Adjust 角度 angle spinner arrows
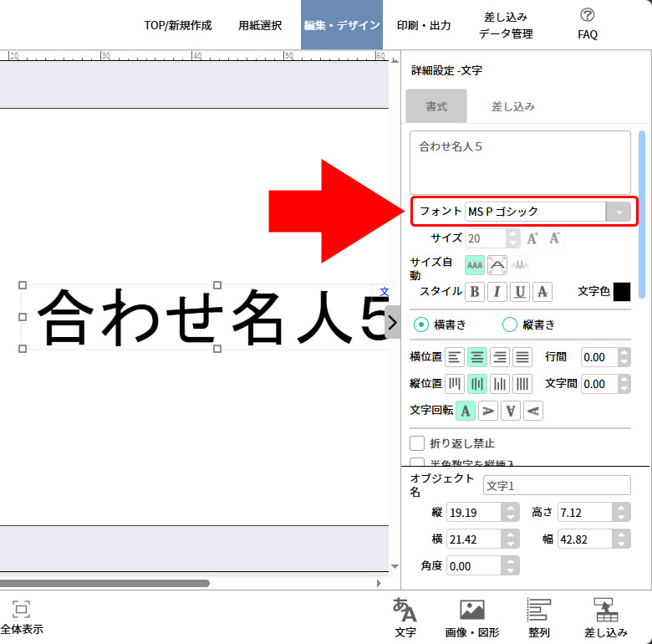652x644 pixels. pyautogui.click(x=510, y=565)
